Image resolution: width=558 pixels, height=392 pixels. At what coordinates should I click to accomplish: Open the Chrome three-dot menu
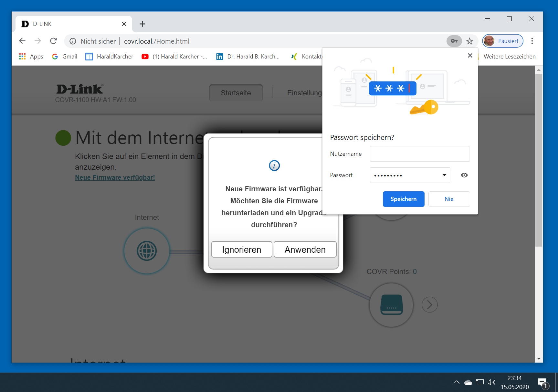532,41
